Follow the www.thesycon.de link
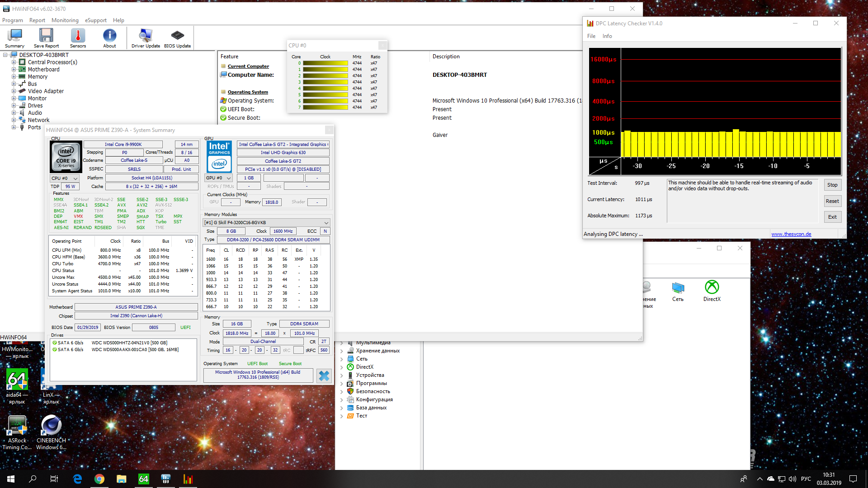Viewport: 868px width, 488px height. 791,234
